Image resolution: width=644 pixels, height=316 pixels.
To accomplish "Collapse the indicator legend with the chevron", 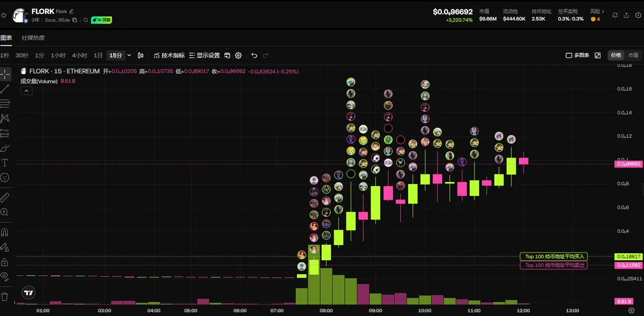I will (26, 91).
